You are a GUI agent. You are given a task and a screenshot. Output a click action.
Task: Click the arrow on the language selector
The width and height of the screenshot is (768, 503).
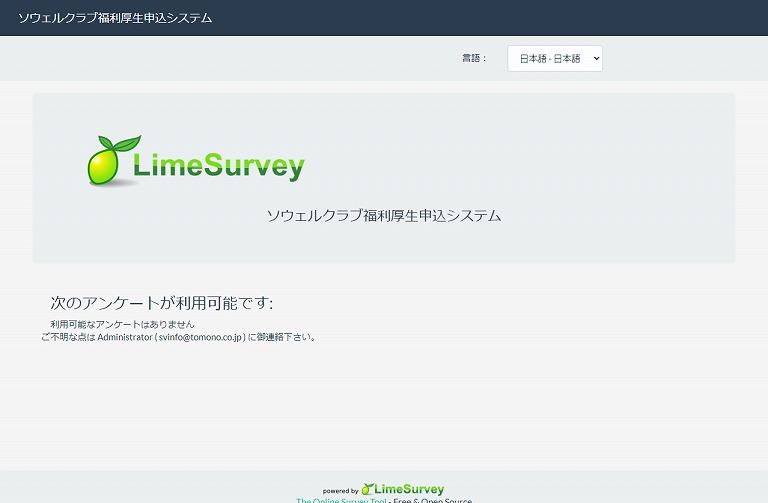click(596, 59)
